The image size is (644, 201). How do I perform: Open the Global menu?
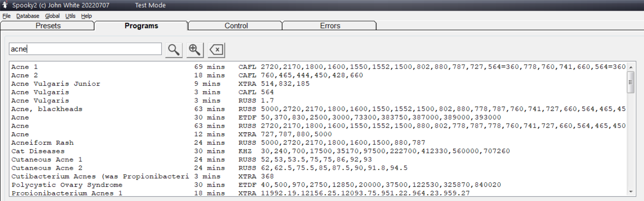[x=52, y=16]
